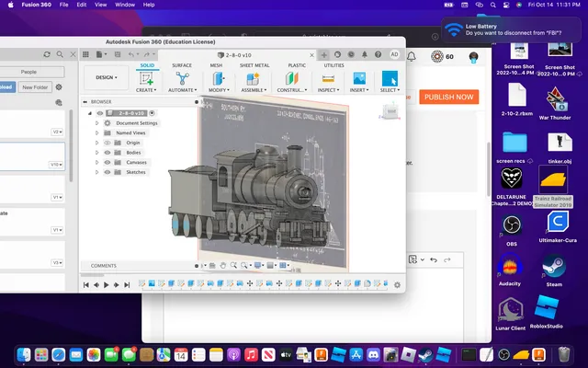Switch to the MESH tab

(x=216, y=65)
